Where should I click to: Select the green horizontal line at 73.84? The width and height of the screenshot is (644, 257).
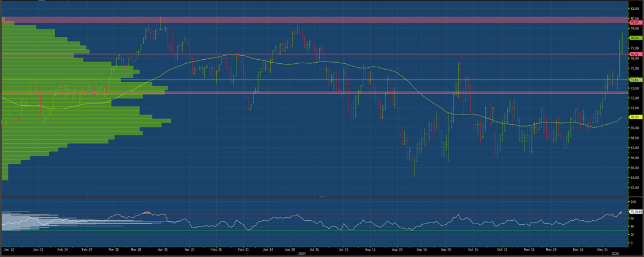tap(314, 80)
